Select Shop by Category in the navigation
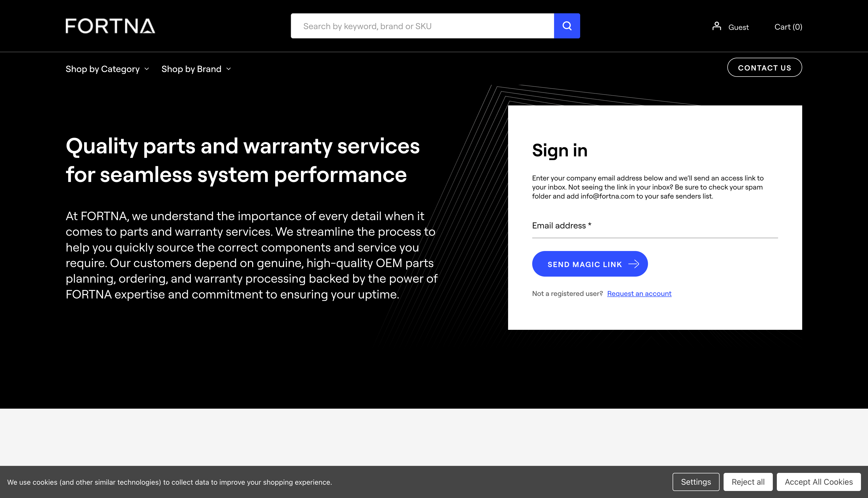 pyautogui.click(x=102, y=69)
